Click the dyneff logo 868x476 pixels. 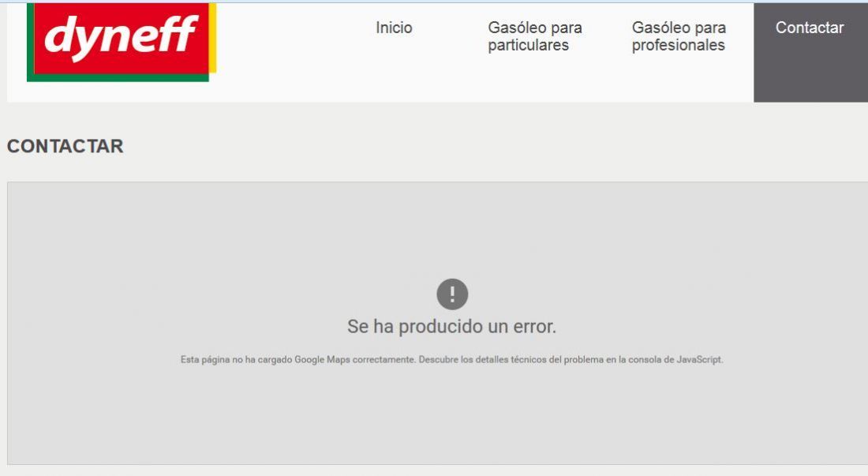click(122, 42)
